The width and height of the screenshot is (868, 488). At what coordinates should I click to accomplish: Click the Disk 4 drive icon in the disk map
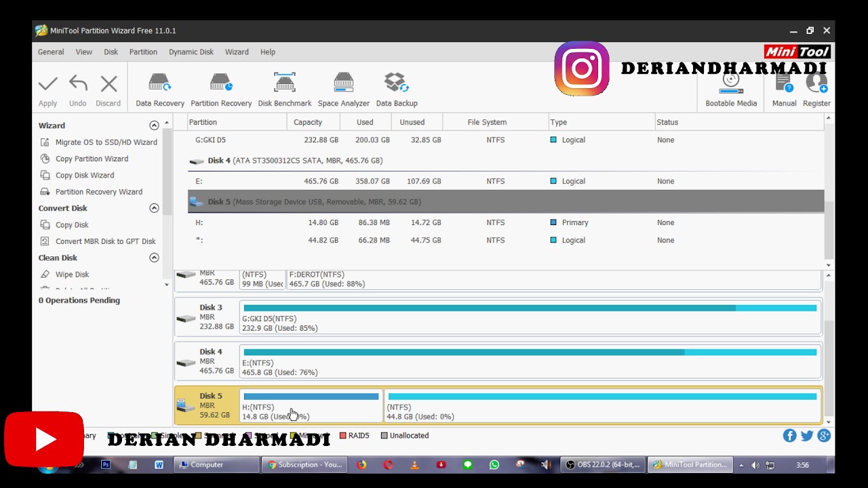click(185, 363)
